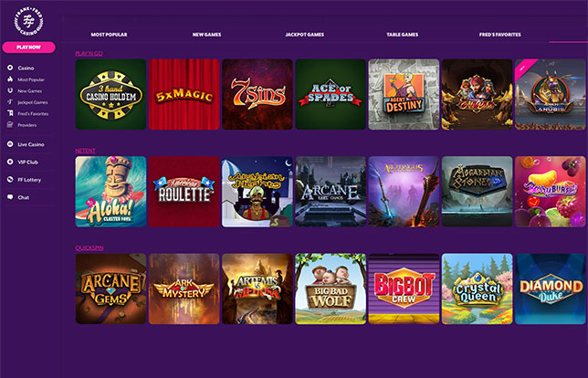This screenshot has height=378, width=588.
Task: Open VIP Club in the sidebar
Action: (x=27, y=162)
